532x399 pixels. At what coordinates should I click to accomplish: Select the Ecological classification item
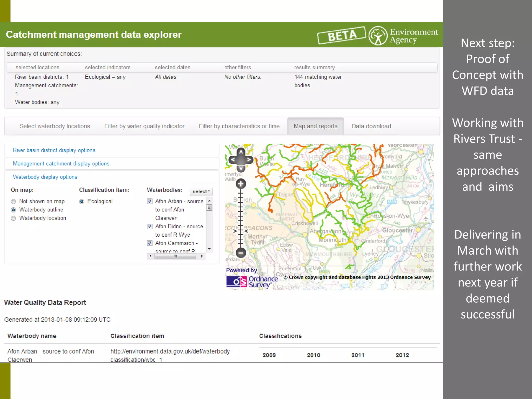pyautogui.click(x=82, y=202)
